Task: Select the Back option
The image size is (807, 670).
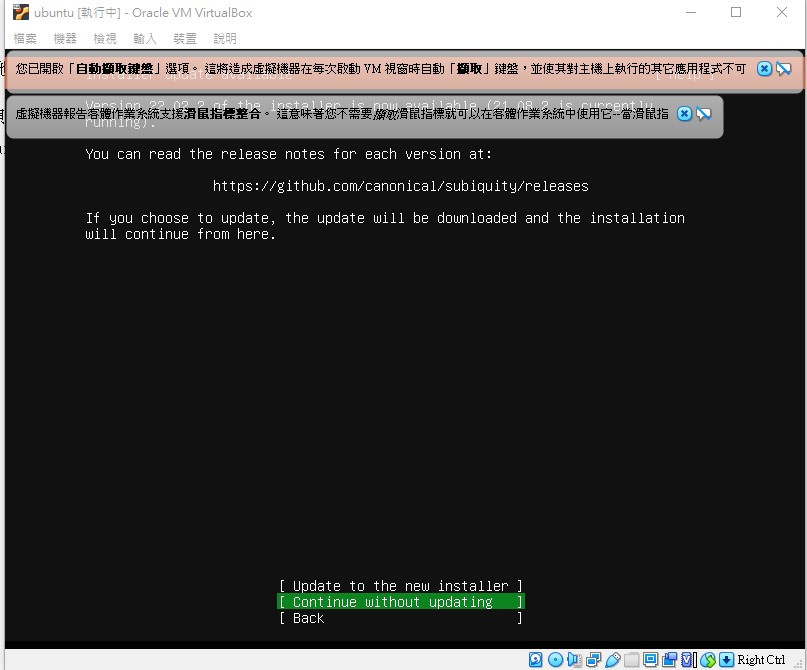Action: point(401,618)
